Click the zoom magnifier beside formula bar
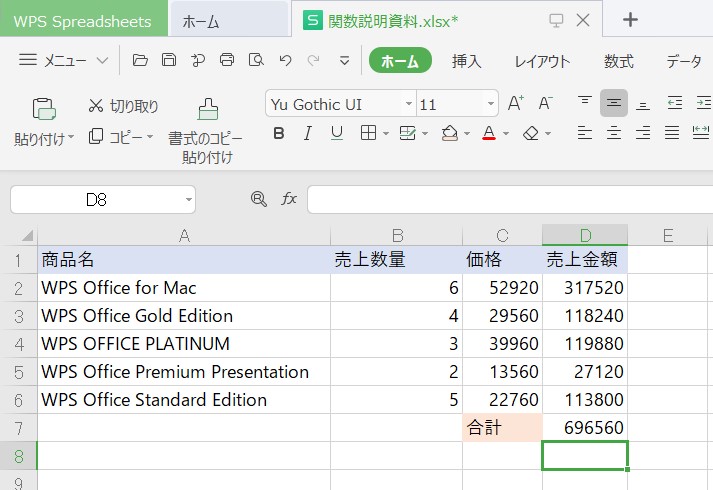 pyautogui.click(x=258, y=199)
